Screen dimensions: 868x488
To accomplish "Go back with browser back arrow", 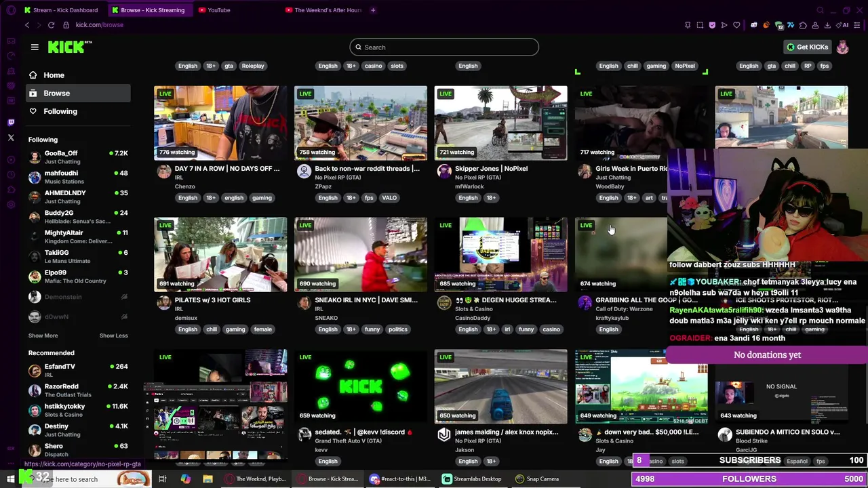I will coord(27,25).
